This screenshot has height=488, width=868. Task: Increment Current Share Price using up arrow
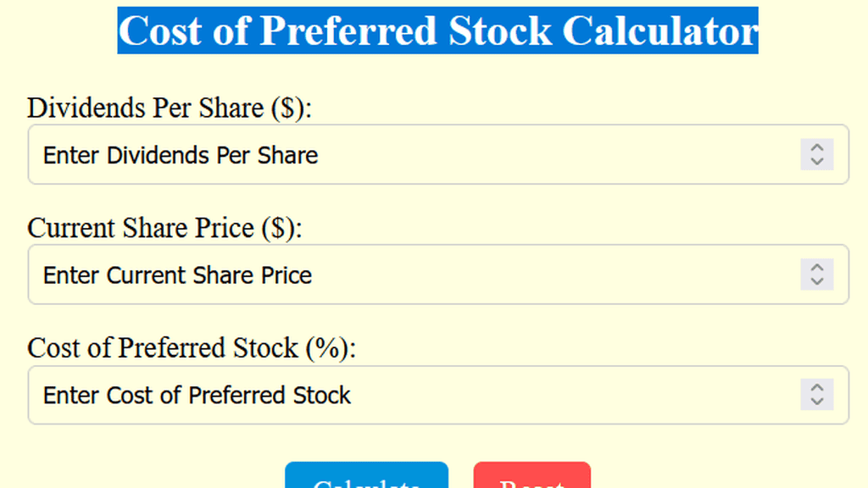[x=817, y=267]
